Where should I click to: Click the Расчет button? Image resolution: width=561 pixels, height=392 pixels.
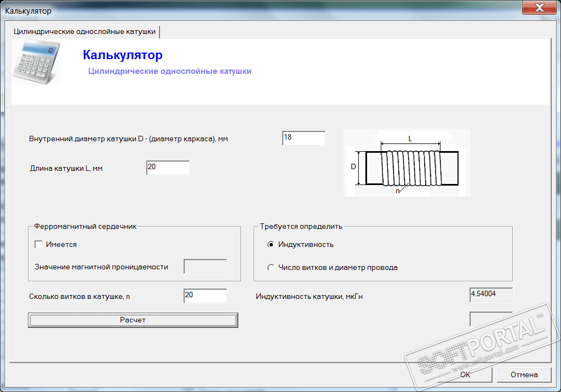click(x=133, y=320)
